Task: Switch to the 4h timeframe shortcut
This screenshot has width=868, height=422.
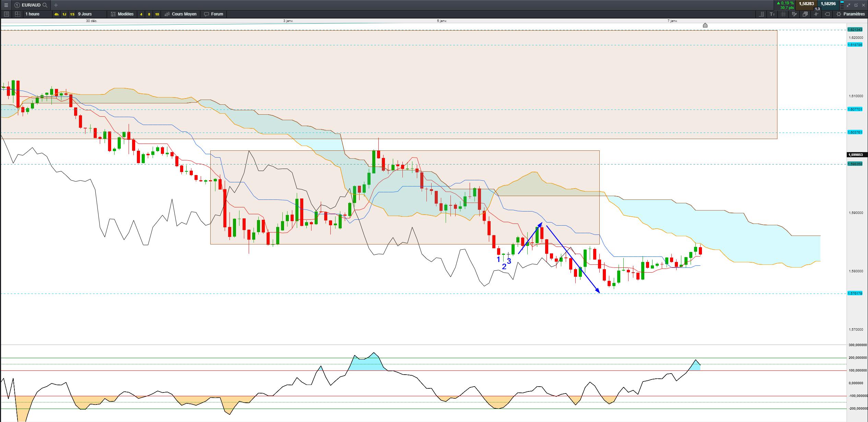Action: [x=56, y=14]
